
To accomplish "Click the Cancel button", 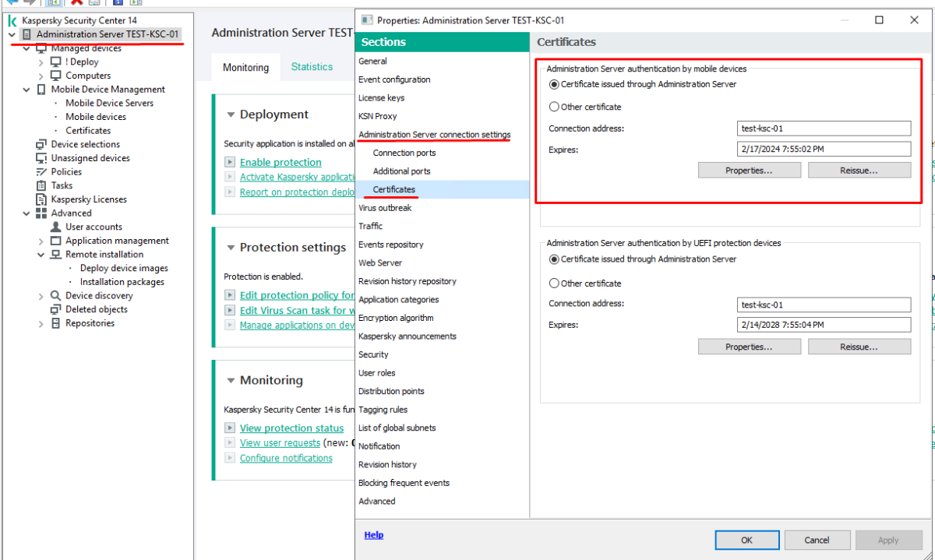I will click(x=817, y=540).
